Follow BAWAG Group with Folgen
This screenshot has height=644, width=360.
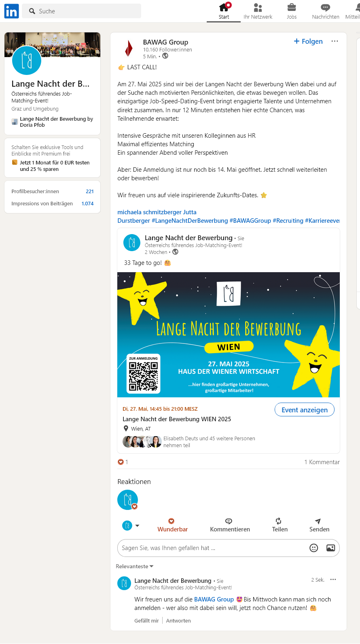click(308, 41)
